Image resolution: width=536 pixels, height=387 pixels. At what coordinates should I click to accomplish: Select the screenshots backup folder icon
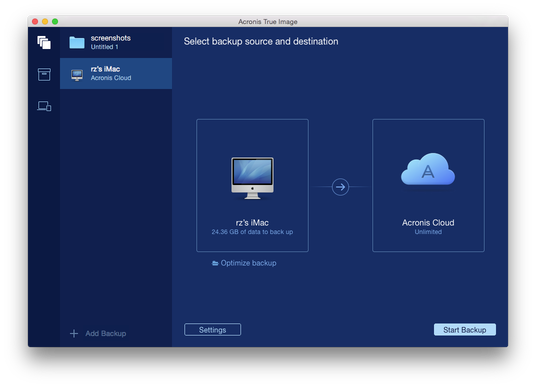77,43
